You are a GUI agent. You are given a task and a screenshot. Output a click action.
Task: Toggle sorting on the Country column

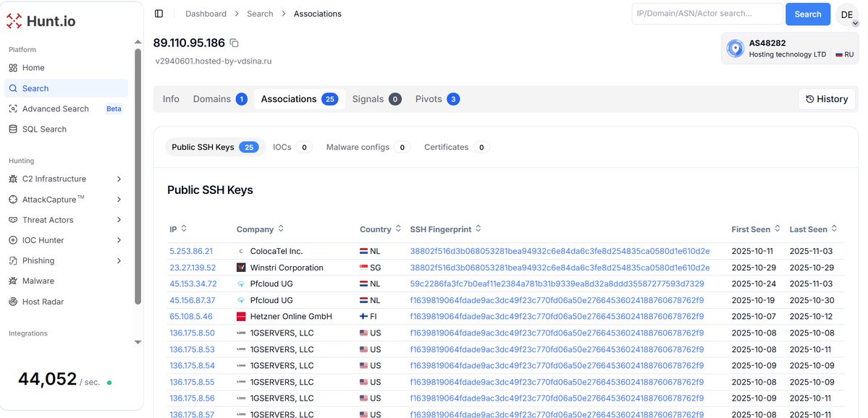pos(397,229)
